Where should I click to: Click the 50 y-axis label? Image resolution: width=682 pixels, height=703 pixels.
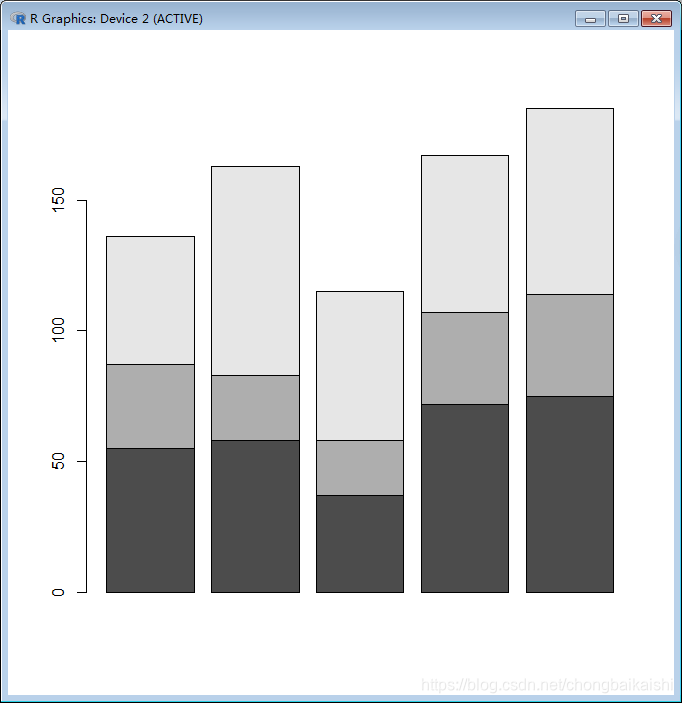click(x=58, y=461)
